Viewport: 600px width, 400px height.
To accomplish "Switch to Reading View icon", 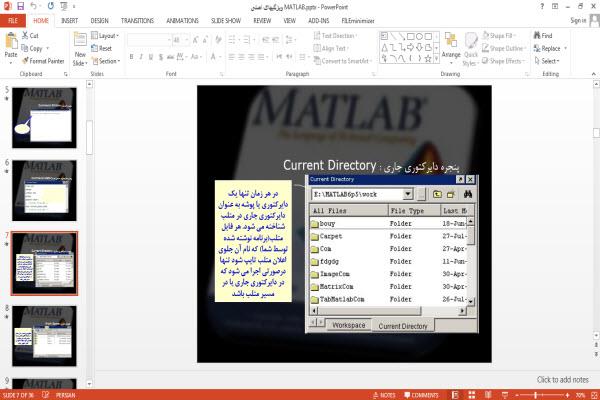I will pos(488,395).
